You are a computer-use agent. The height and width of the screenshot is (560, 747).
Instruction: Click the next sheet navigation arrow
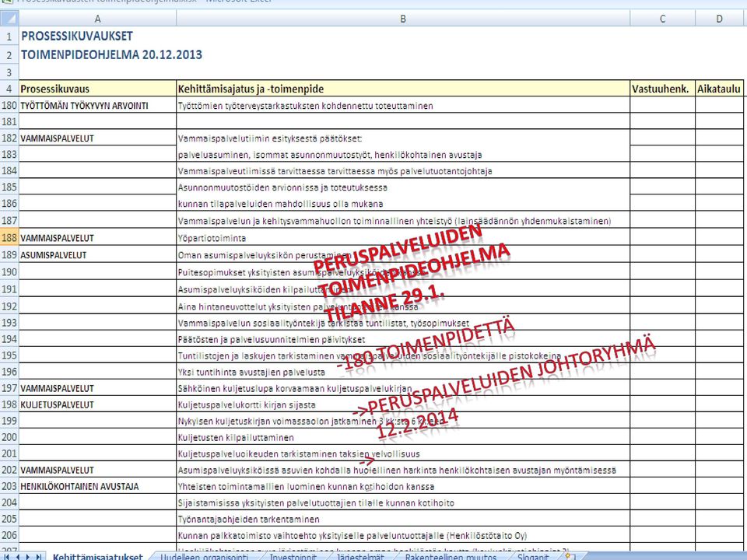pos(28,557)
